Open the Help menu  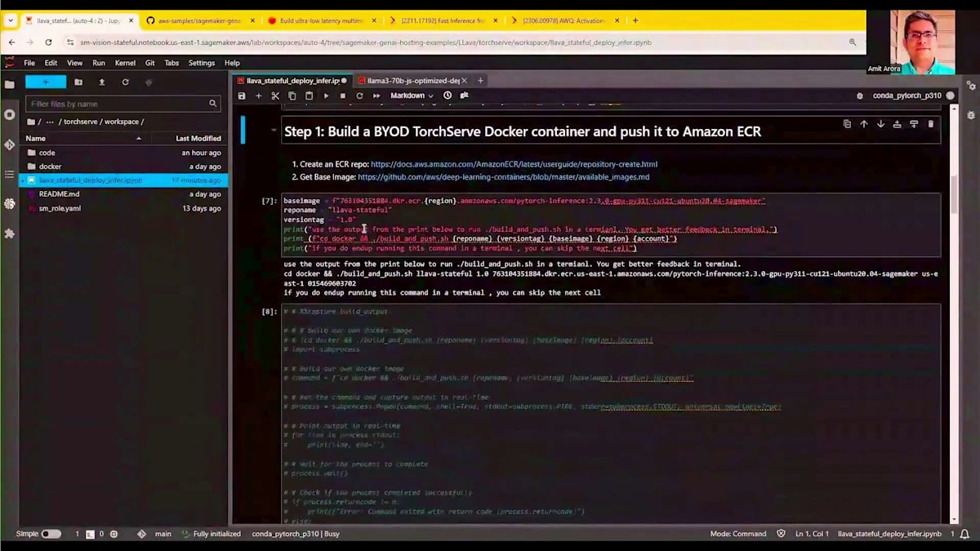[232, 63]
